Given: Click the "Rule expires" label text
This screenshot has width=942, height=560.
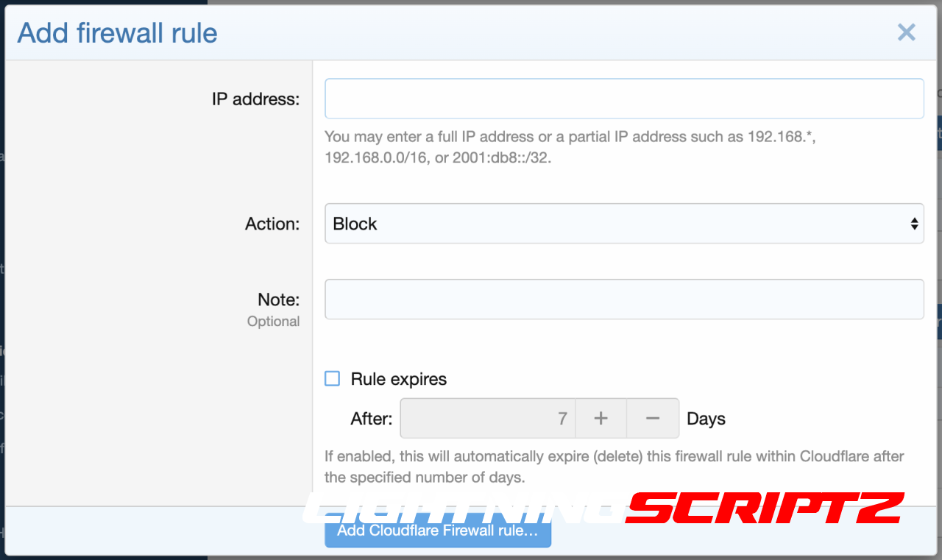Looking at the screenshot, I should coord(398,380).
